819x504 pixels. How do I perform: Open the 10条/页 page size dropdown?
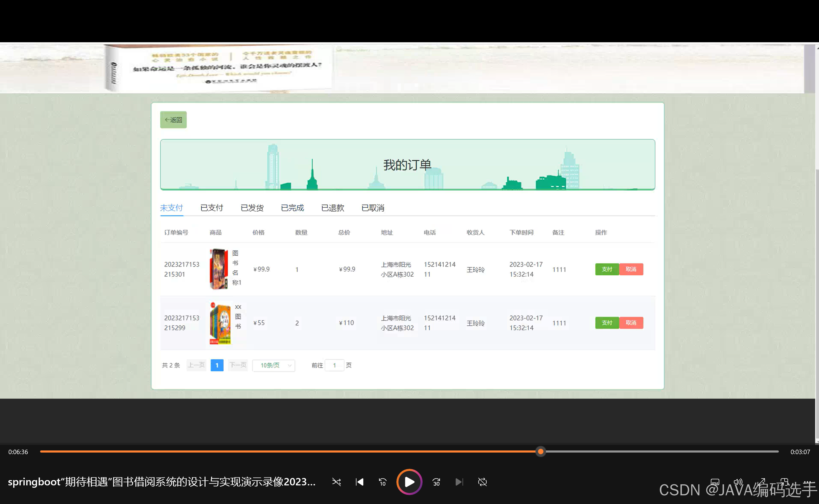(274, 365)
